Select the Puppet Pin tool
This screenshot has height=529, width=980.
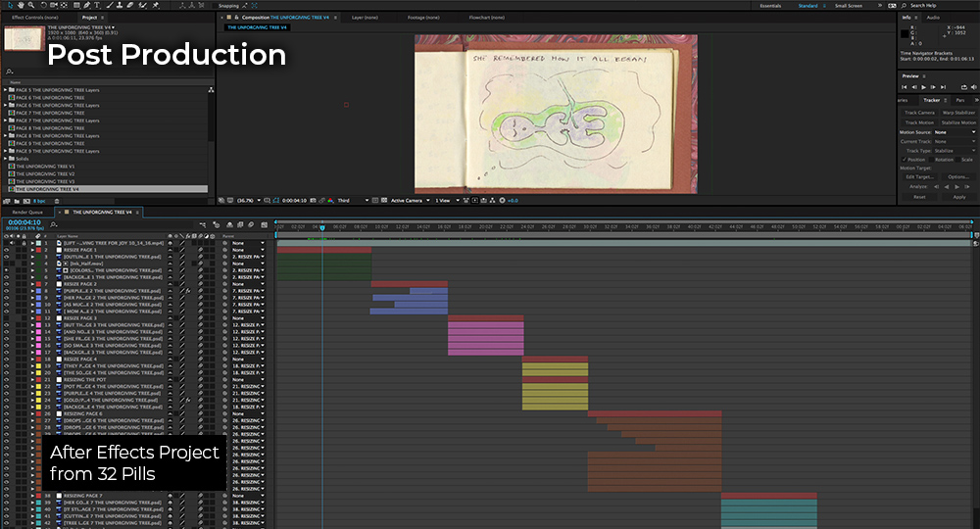click(x=156, y=5)
